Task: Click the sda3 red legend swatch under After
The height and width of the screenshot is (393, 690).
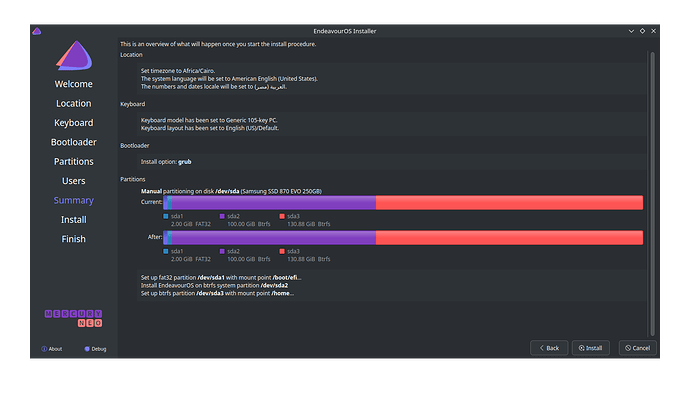Action: coord(282,251)
